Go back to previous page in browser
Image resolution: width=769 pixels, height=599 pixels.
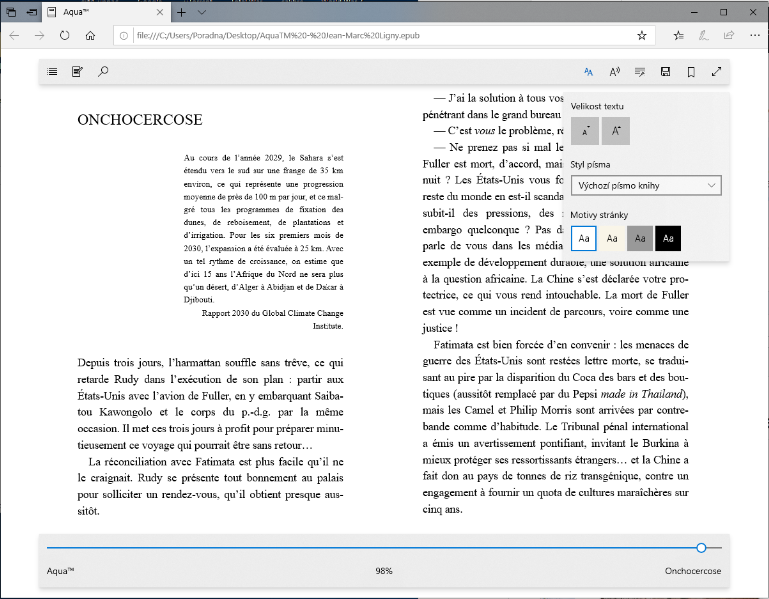[14, 35]
